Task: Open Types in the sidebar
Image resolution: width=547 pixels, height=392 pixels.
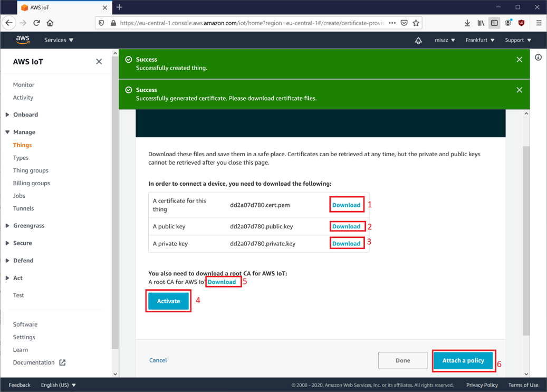Action: click(x=21, y=158)
